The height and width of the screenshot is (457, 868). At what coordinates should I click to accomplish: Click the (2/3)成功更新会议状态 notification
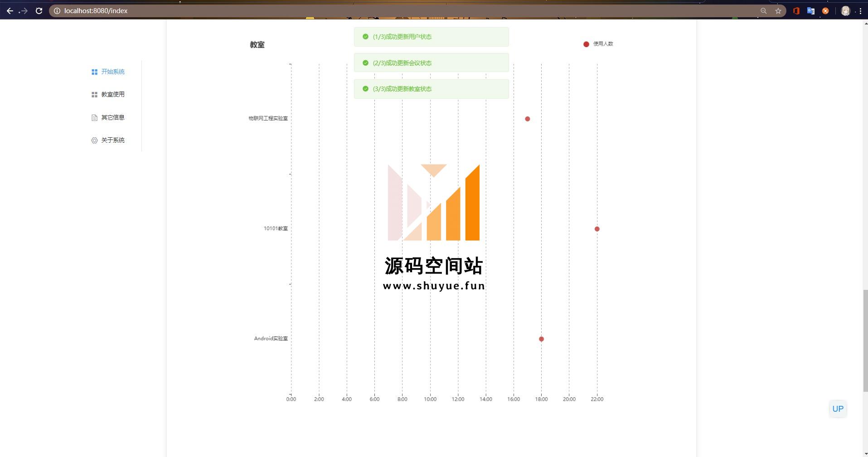pos(431,63)
